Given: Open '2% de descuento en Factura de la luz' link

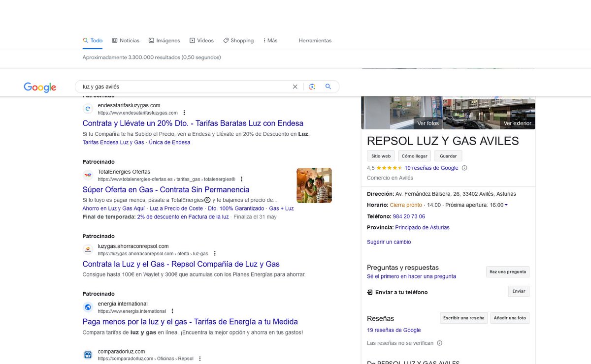Looking at the screenshot, I should click(183, 216).
